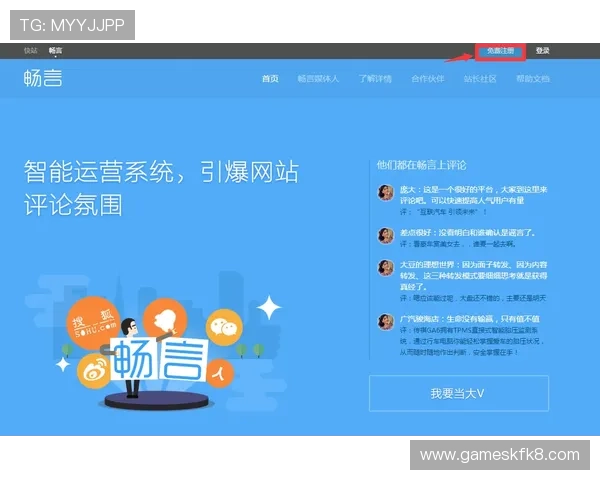Open 合作伙伴 navigation item
This screenshot has height=480, width=600.
[x=427, y=79]
